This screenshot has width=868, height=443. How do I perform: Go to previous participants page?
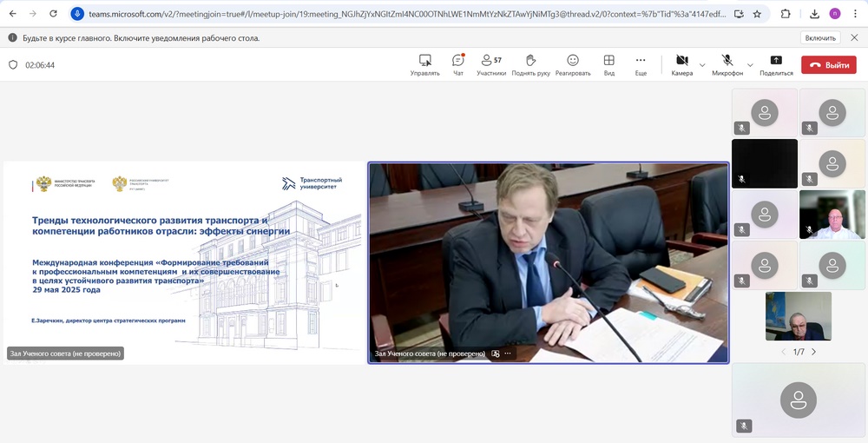pyautogui.click(x=783, y=352)
